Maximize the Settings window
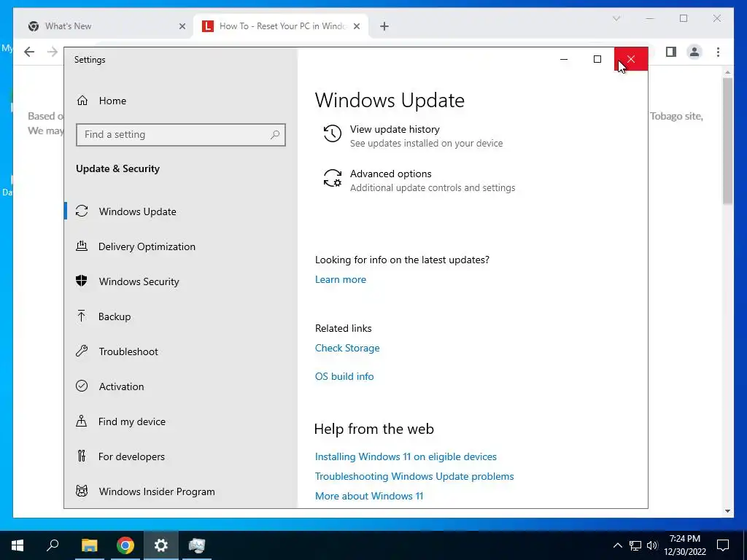This screenshot has width=747, height=560. coord(597,59)
